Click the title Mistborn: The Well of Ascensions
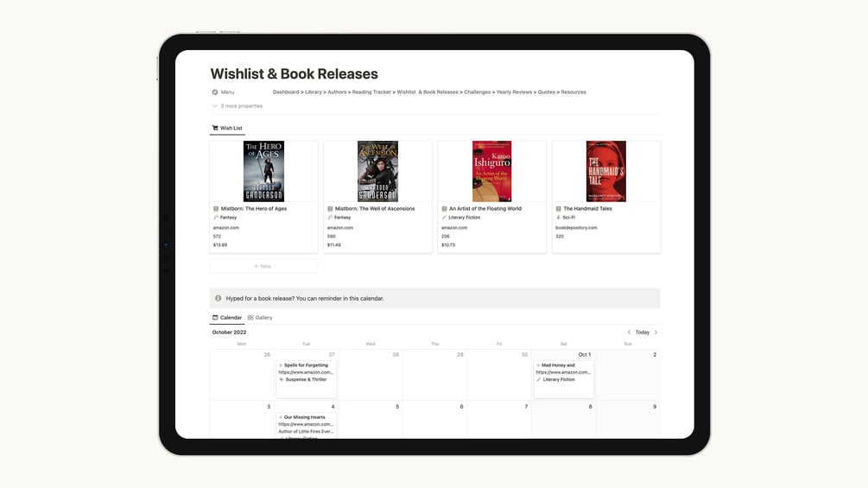The image size is (868, 488). tap(375, 209)
